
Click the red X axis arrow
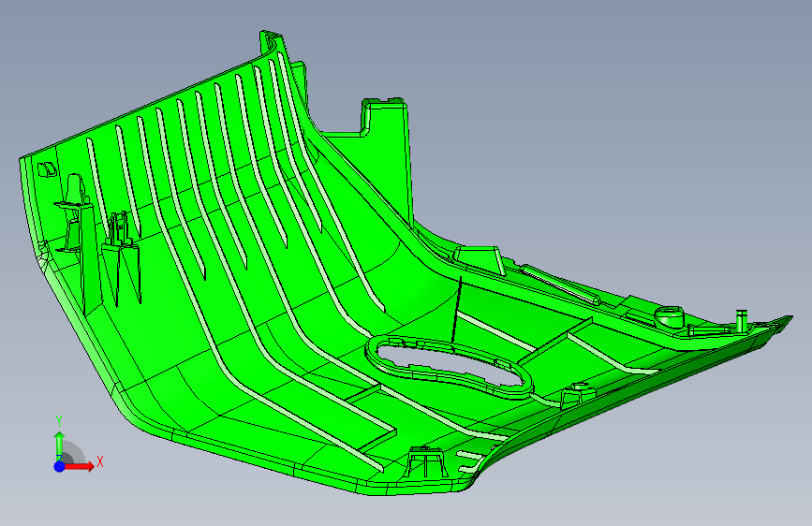click(80, 466)
